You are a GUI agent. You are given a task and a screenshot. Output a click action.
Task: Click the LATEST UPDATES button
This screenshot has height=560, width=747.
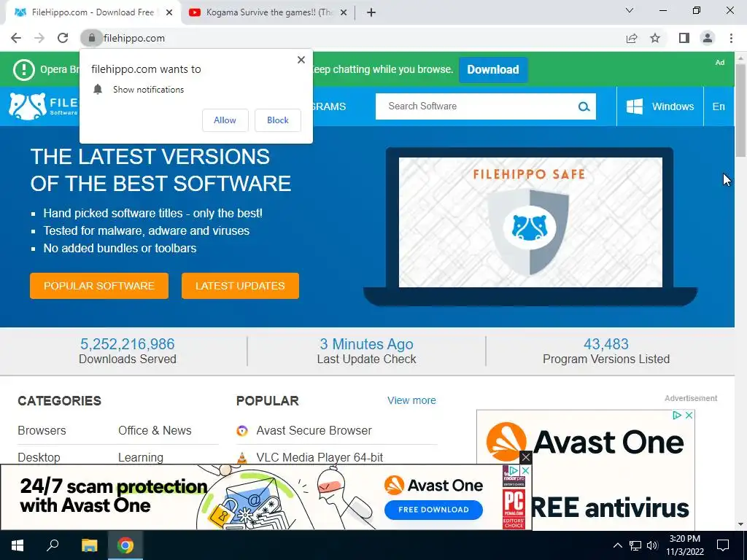[x=240, y=286]
